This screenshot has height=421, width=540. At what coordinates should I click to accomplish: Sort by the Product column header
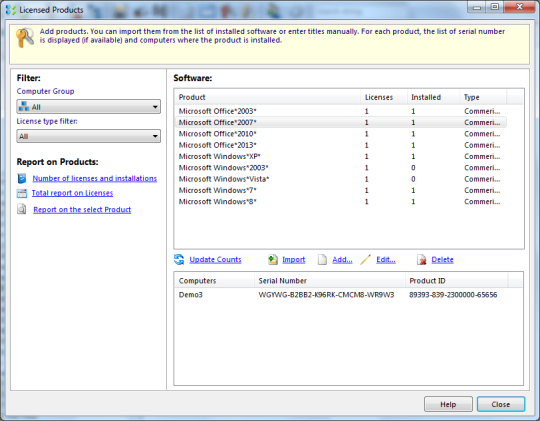(268, 97)
